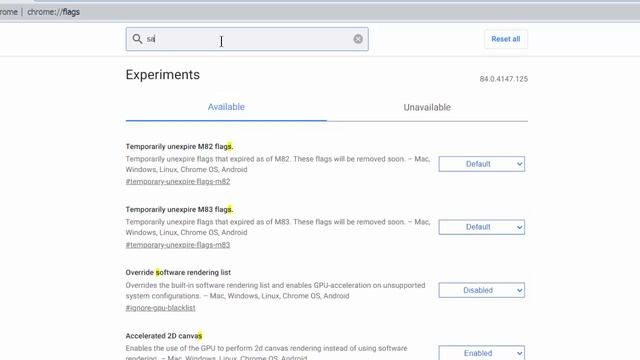This screenshot has width=640, height=360.
Task: Open the software rendering list Disabled dropdown
Action: click(482, 290)
